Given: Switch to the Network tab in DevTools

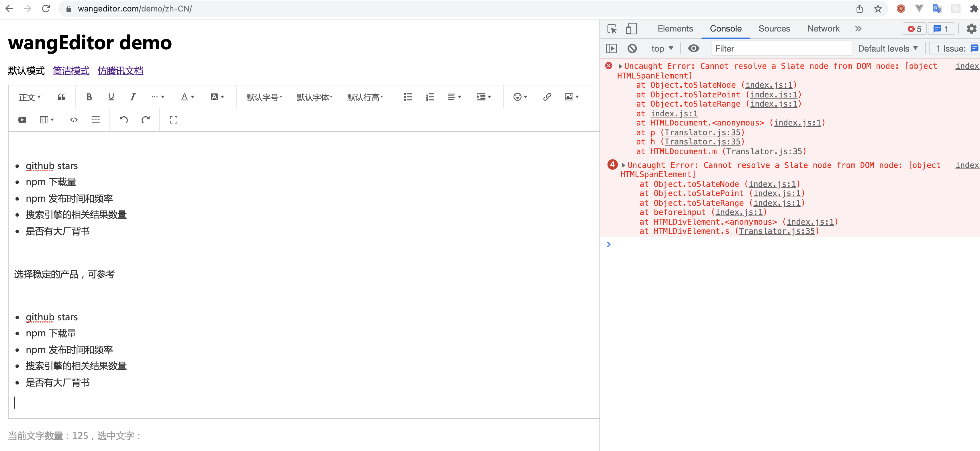Looking at the screenshot, I should click(x=823, y=29).
